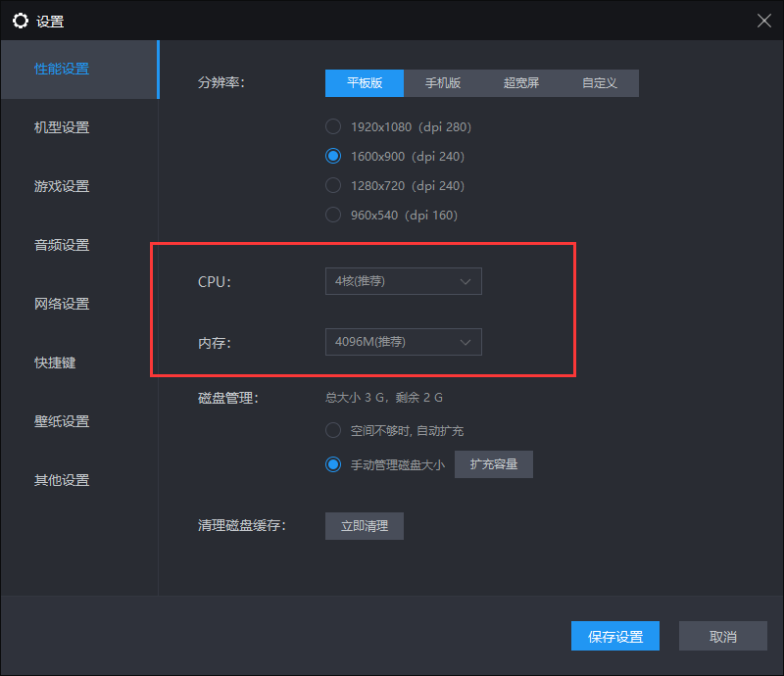Image resolution: width=784 pixels, height=676 pixels.
Task: Select 手动管理磁盘大小 radio button
Action: (x=333, y=464)
